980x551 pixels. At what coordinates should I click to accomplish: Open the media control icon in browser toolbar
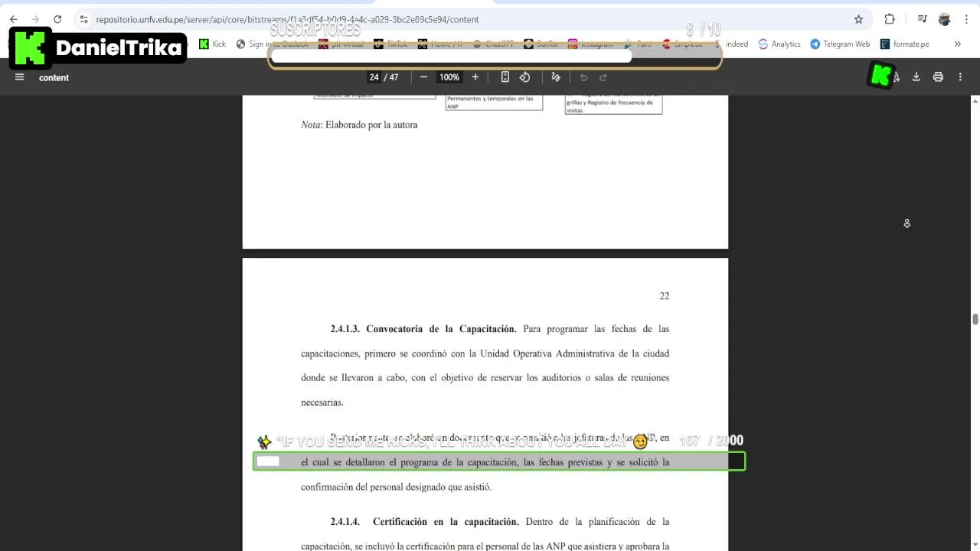point(923,19)
